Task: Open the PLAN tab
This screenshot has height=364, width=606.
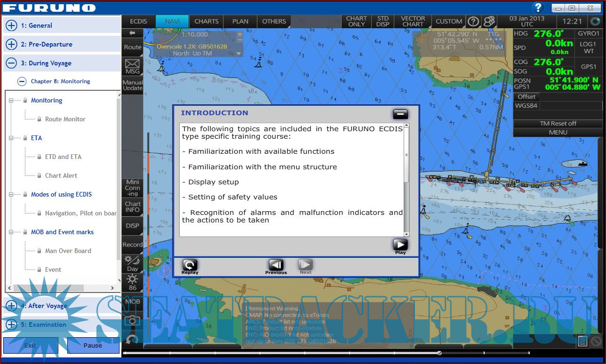Action: click(x=240, y=21)
